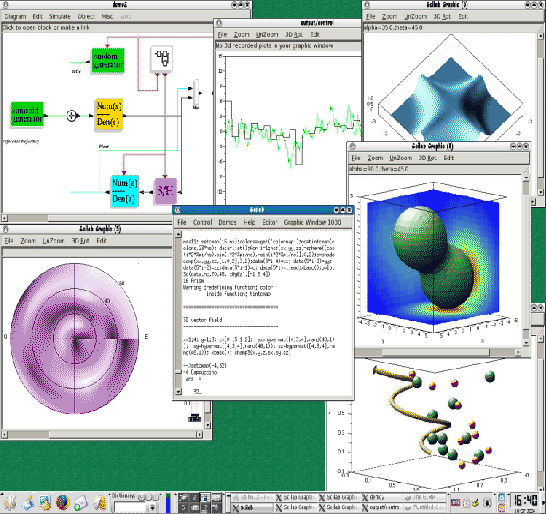Select the yellow Num(s)/Den(s) transfer block
The width and height of the screenshot is (546, 514).
pyautogui.click(x=109, y=114)
